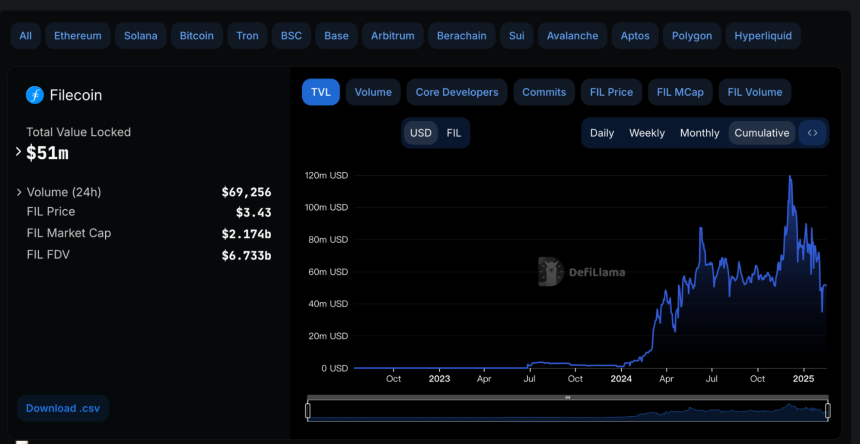Open the embed code icon button
This screenshot has height=444, width=860.
tap(812, 133)
